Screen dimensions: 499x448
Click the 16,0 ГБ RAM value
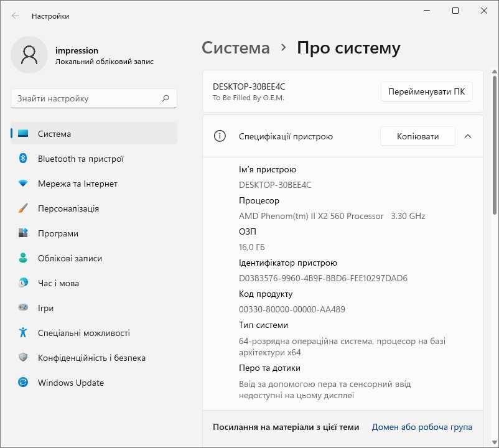click(x=252, y=247)
